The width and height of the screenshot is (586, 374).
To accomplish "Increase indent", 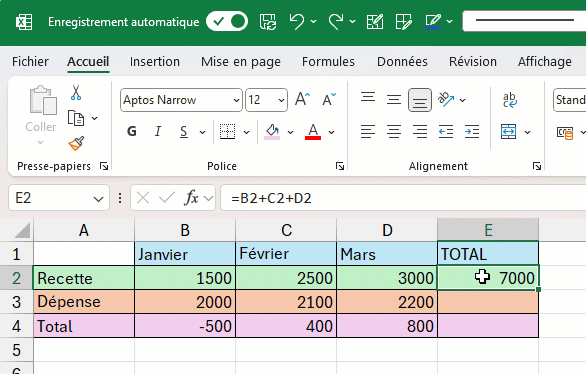I will pos(472,132).
